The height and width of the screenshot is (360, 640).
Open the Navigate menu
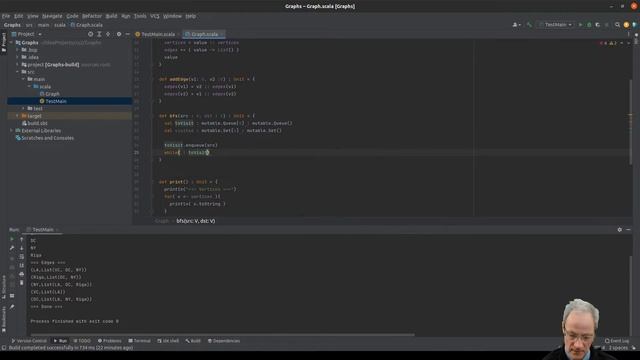(52, 16)
